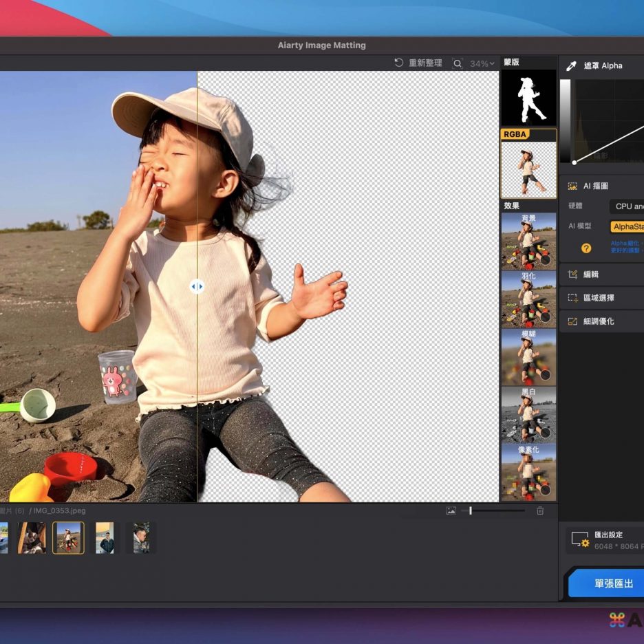Click the magnifier zoom-fit icon
This screenshot has height=644, width=644.
(458, 63)
